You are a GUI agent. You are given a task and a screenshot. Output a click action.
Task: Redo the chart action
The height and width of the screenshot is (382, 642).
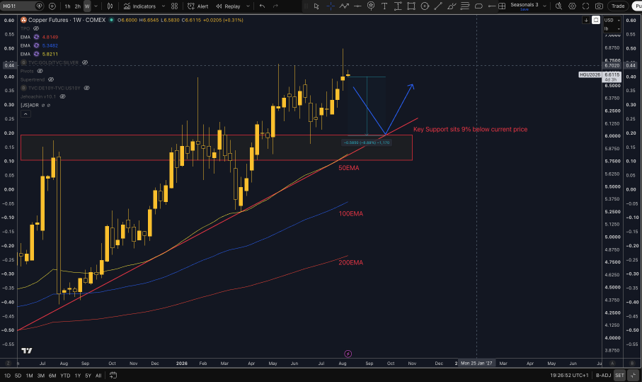[x=275, y=6]
